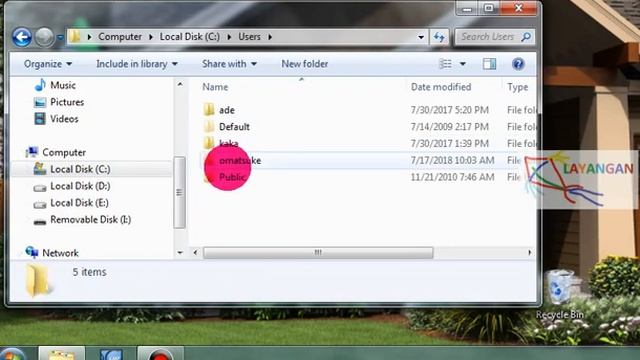Open the Include in library menu
This screenshot has height=360, width=640.
(137, 64)
